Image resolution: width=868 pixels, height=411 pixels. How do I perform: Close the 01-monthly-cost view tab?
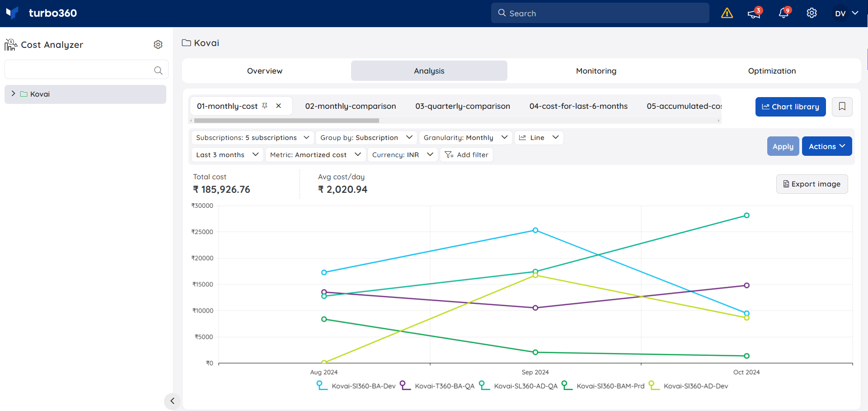pos(279,106)
